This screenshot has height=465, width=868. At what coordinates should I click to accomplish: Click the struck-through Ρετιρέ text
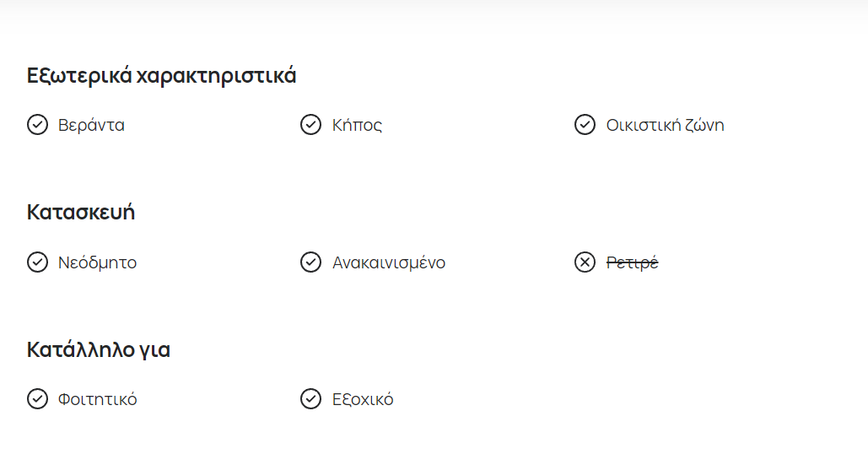[632, 262]
